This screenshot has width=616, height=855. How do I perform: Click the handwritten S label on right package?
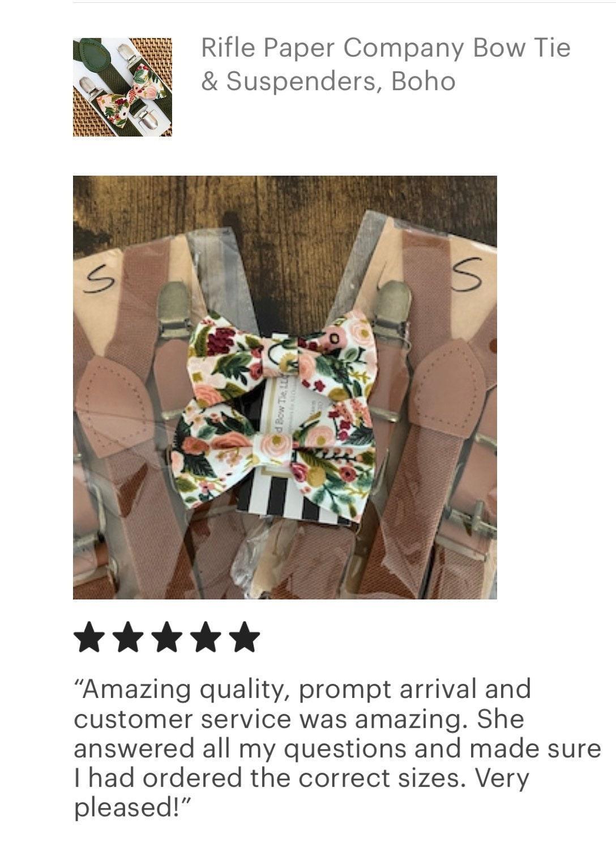point(469,275)
